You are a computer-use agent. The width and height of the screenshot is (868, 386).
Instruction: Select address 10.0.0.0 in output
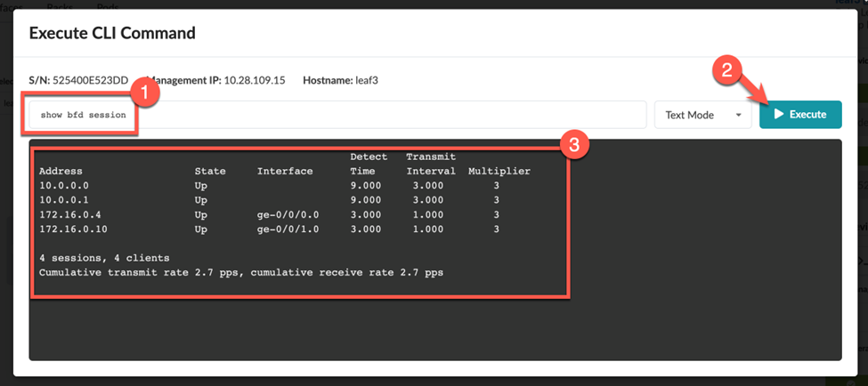click(x=64, y=186)
